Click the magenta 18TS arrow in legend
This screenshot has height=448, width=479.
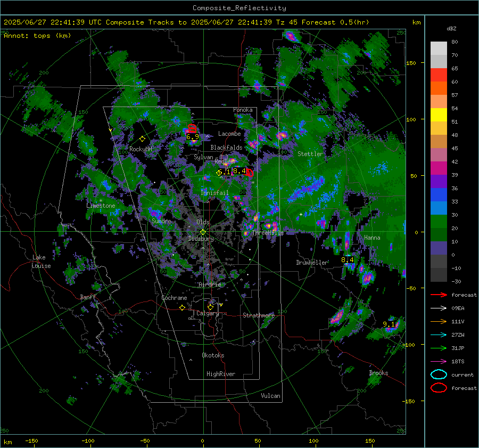click(x=439, y=362)
